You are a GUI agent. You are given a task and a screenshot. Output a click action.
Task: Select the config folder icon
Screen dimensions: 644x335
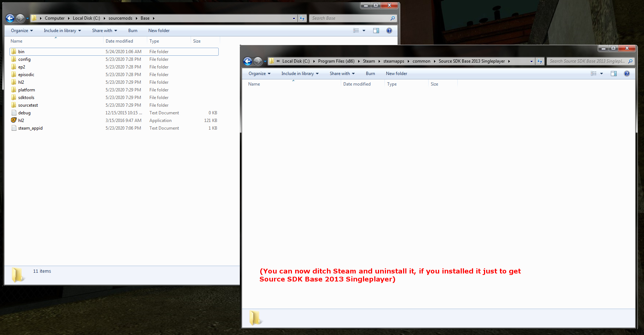coord(14,59)
